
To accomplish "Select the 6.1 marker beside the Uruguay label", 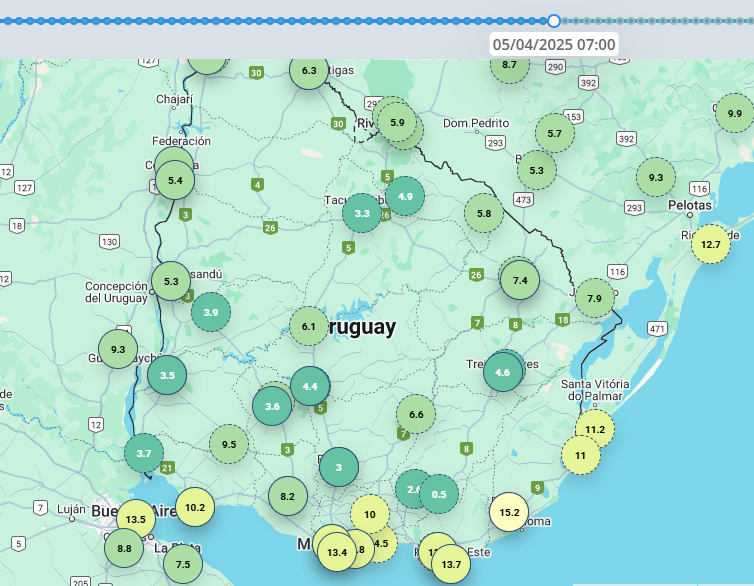I will (x=309, y=326).
